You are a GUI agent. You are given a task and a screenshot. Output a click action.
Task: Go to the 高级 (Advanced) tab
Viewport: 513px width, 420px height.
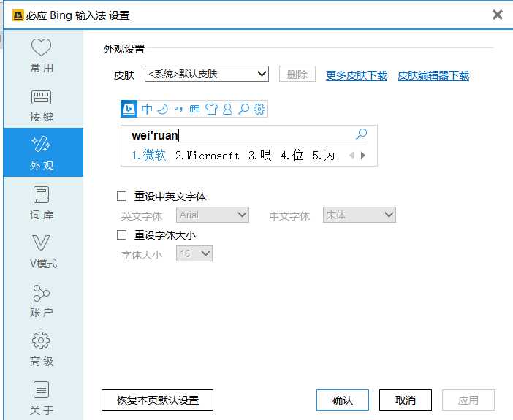[x=42, y=348]
